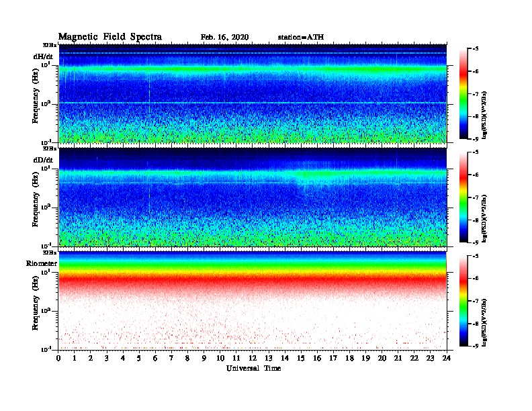Viewport: 532px width, 411px height.
Task: Click the hour 21 tick label on time axis
Action: pos(398,358)
